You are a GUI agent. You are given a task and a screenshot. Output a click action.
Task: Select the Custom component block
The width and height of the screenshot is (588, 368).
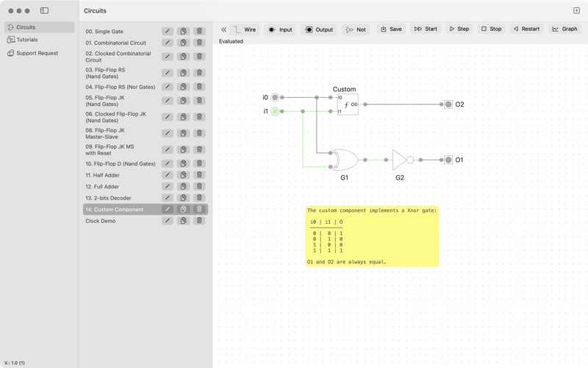[348, 105]
